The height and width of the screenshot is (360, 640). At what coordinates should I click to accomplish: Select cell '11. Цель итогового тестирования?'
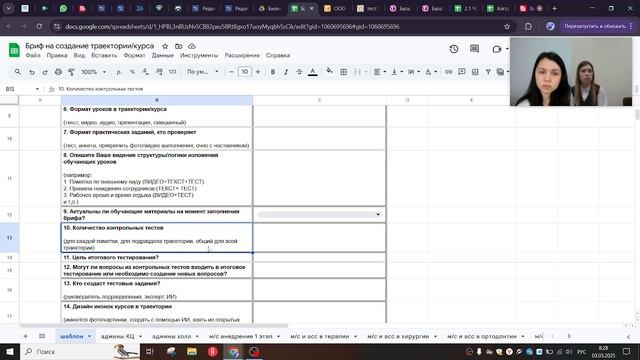point(157,258)
